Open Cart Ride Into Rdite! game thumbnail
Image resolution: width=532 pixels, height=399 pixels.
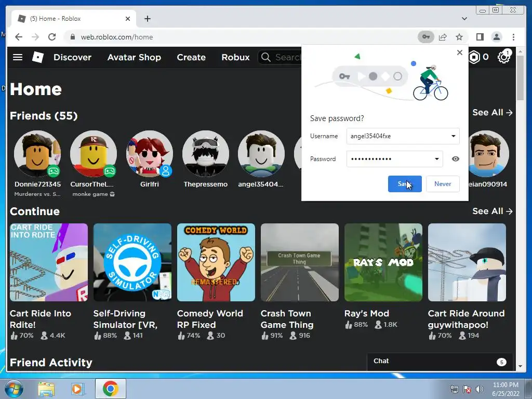49,262
